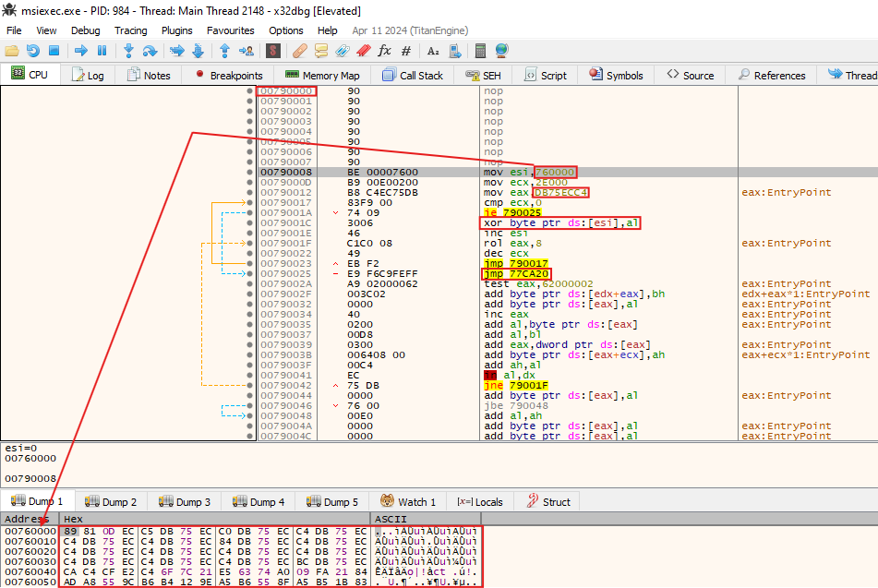The height and width of the screenshot is (588, 878).
Task: Toggle breakpoint dot at address 0079001C
Action: (x=250, y=222)
